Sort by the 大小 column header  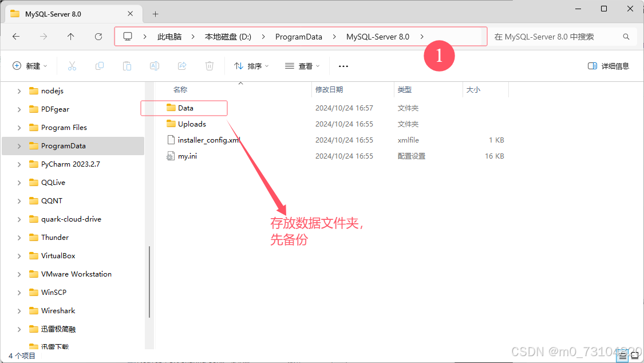pyautogui.click(x=473, y=89)
